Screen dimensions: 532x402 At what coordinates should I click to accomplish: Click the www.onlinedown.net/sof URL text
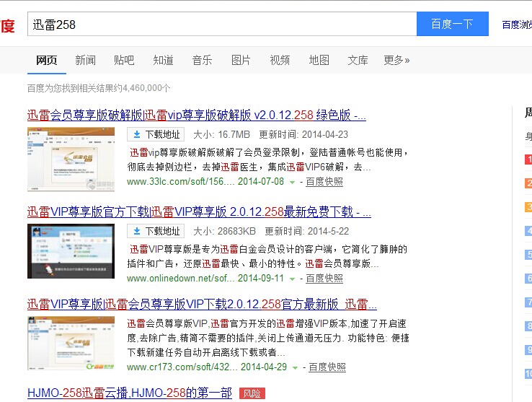point(181,279)
